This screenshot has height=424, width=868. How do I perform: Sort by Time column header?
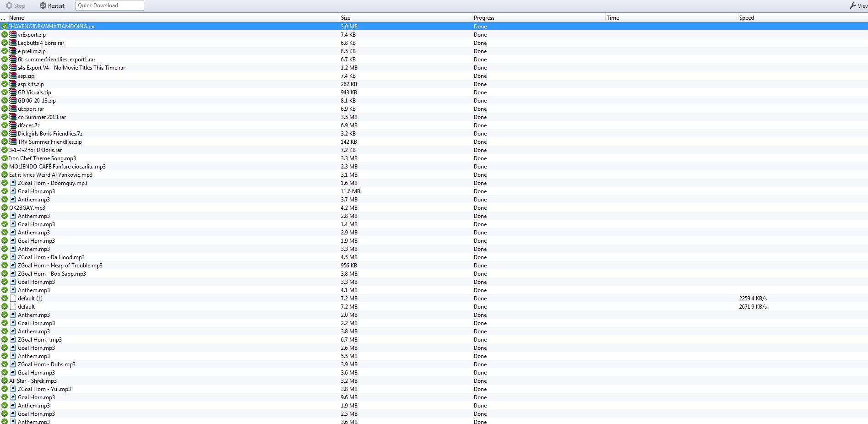coord(613,18)
